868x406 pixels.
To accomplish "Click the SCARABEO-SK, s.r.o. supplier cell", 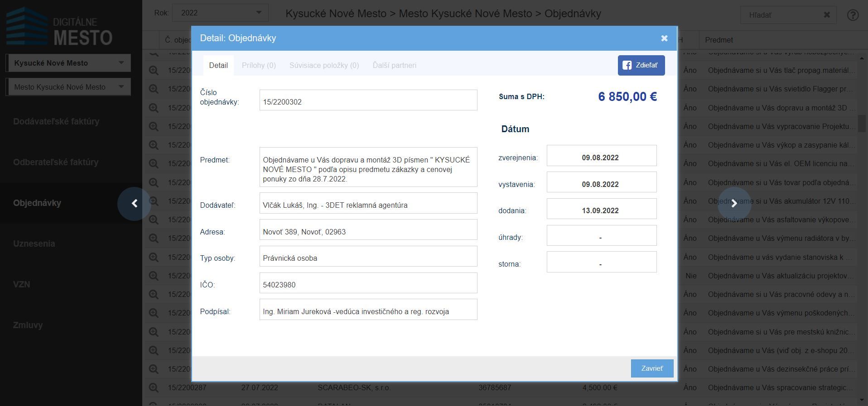I will [354, 387].
